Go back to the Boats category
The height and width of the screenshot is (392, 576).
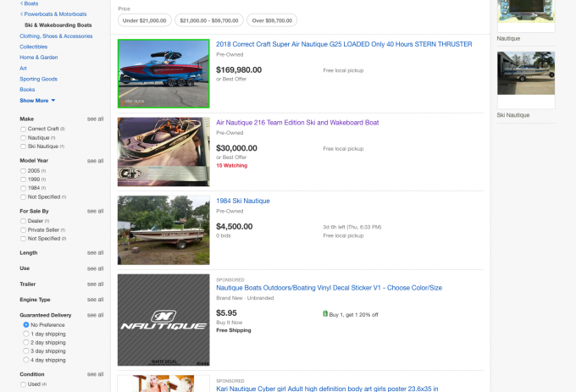click(x=30, y=3)
